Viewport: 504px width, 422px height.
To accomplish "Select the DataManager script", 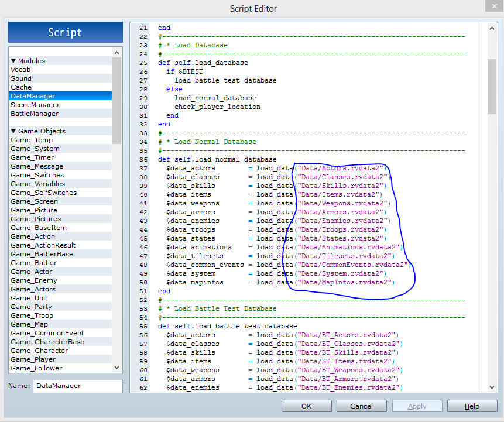I will [61, 96].
